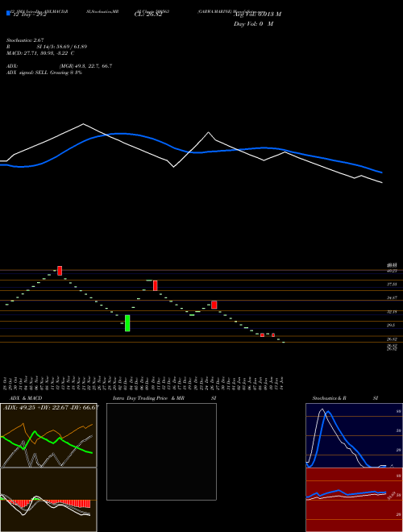Select the 'Stochastics: 2.67' reading
This screenshot has height=532, width=403.
click(x=25, y=40)
